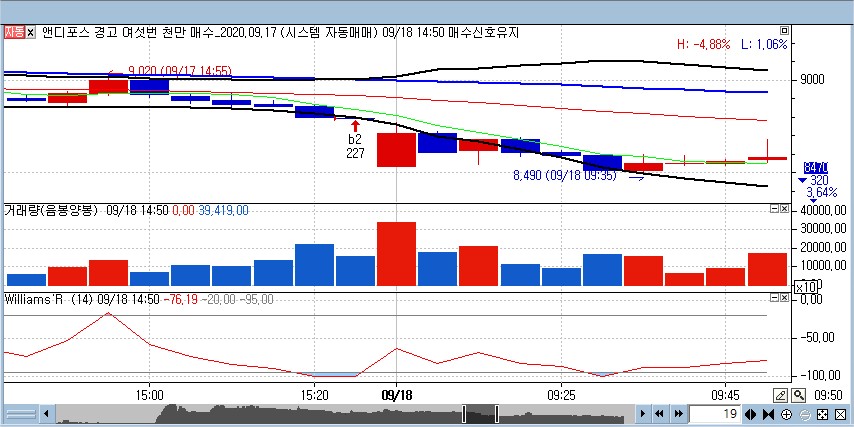Zoom in with the plus circle icon
This screenshot has width=854, height=427.
(786, 414)
